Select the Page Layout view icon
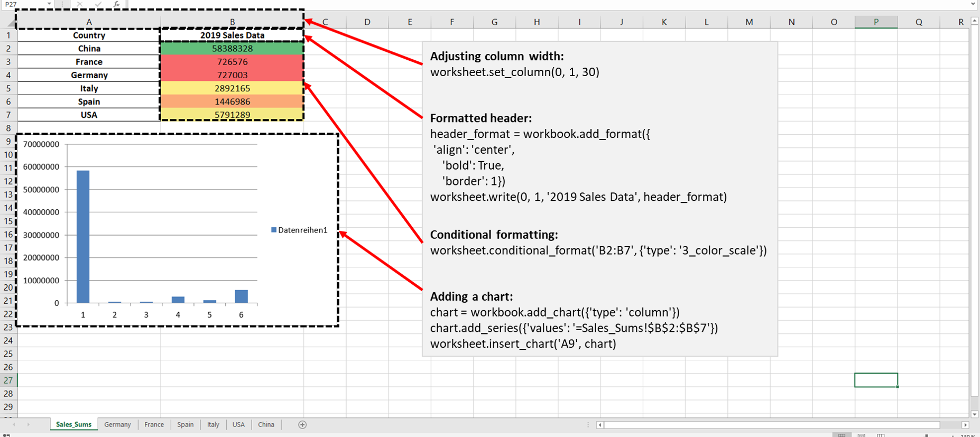The width and height of the screenshot is (980, 437). click(862, 435)
